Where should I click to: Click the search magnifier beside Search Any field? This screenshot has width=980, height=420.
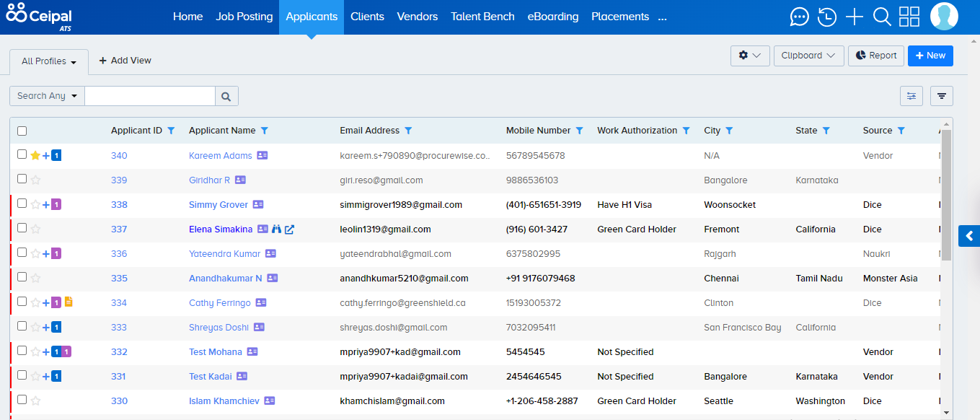[x=226, y=95]
